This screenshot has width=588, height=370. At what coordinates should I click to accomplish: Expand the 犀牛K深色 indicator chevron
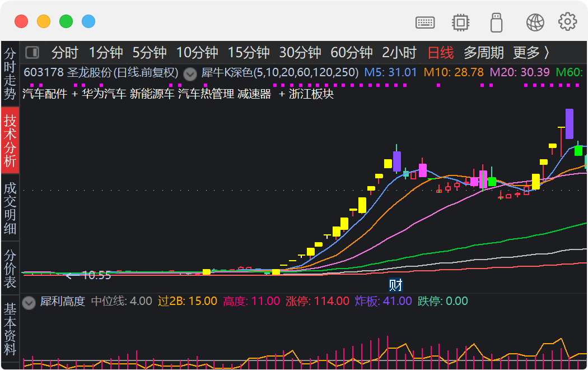coord(190,73)
